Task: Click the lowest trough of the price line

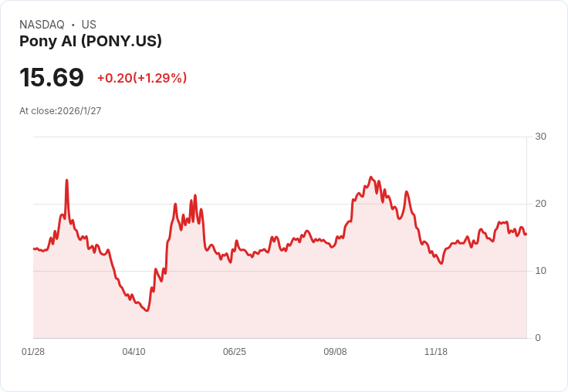Action: 147,310
